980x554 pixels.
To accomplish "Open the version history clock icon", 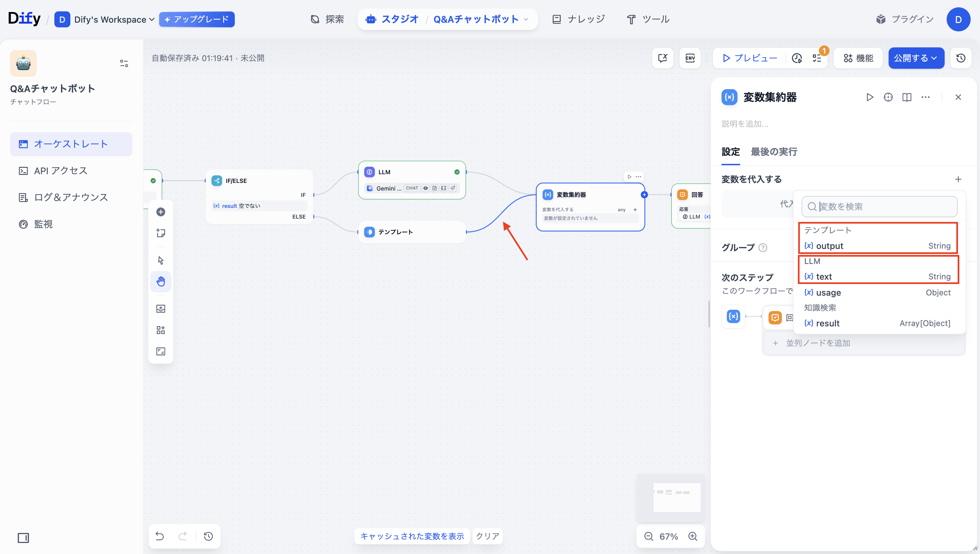I will point(961,58).
